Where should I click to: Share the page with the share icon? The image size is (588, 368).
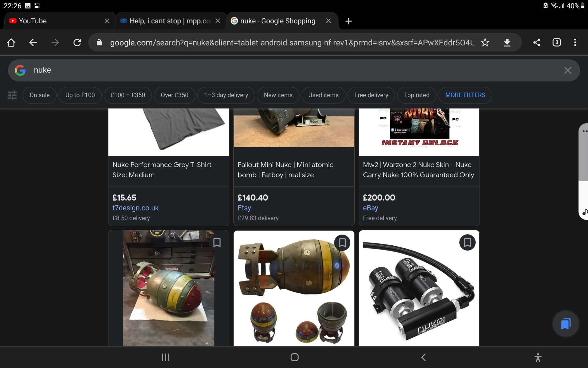tap(537, 42)
